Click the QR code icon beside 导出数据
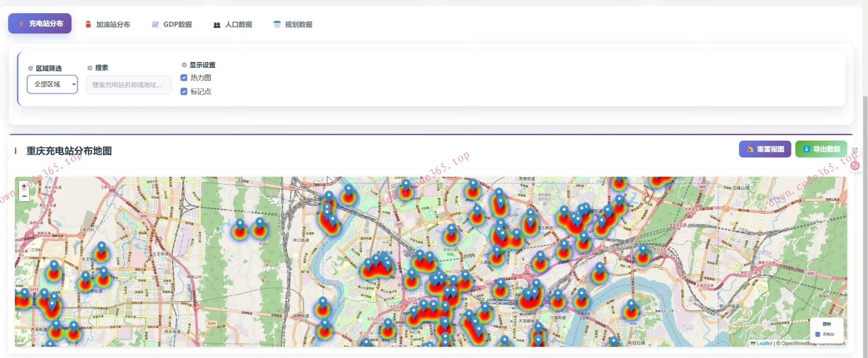The height and width of the screenshot is (358, 868). (854, 150)
